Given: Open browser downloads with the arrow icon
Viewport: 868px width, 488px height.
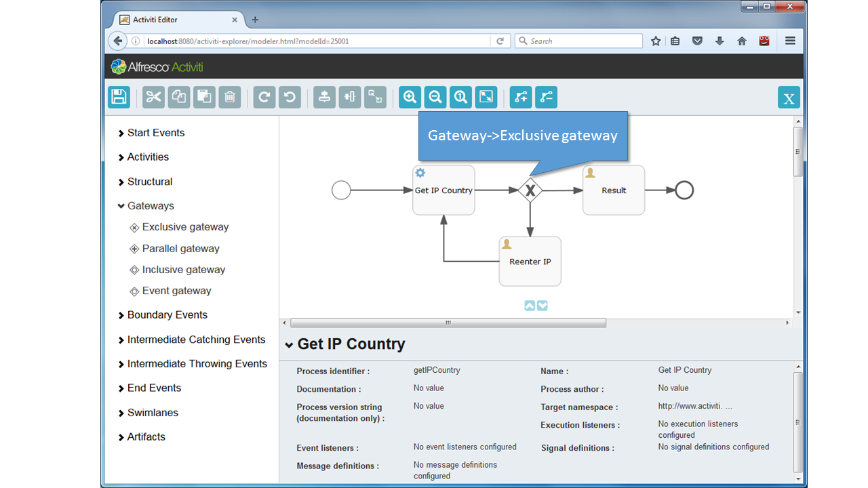Looking at the screenshot, I should click(x=719, y=41).
